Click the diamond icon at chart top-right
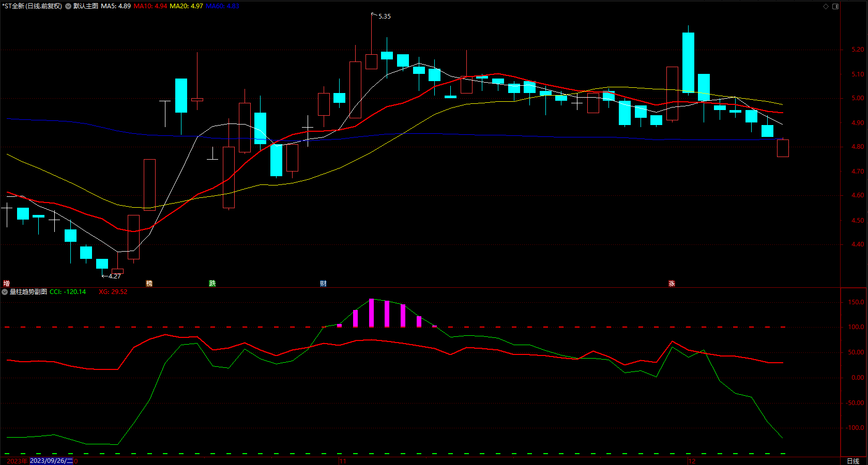The height and width of the screenshot is (465, 868). pos(826,6)
